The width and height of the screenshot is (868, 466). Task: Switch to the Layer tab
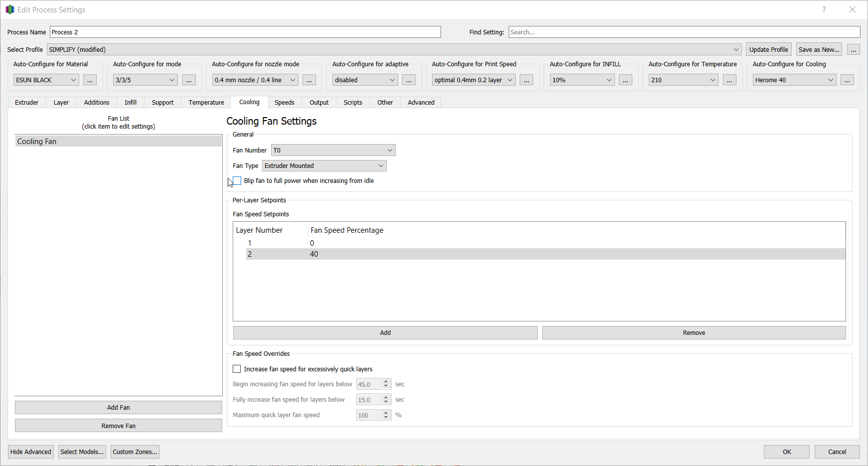(61, 102)
